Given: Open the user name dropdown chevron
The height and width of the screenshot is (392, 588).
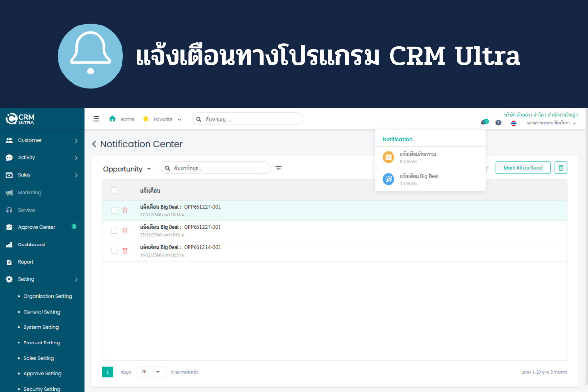Looking at the screenshot, I should pyautogui.click(x=574, y=123).
